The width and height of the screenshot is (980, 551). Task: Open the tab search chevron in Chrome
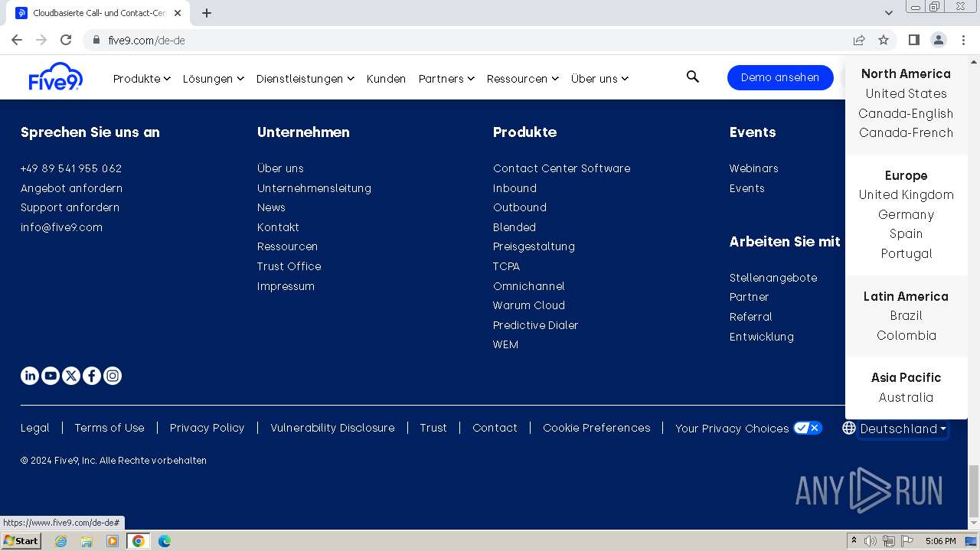889,13
